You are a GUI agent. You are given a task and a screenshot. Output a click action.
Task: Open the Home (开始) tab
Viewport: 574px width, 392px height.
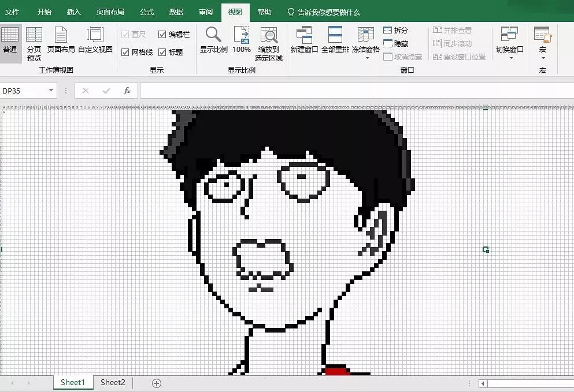[45, 12]
